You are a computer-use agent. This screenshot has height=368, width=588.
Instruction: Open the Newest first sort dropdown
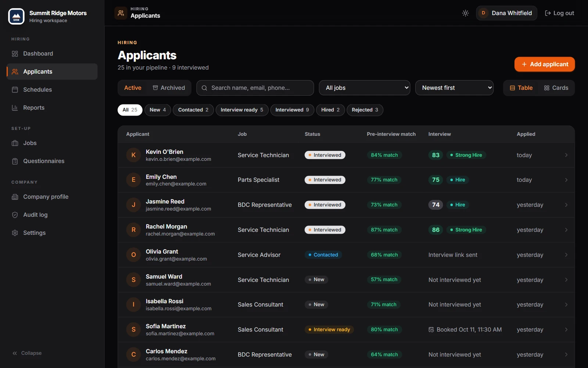point(454,88)
